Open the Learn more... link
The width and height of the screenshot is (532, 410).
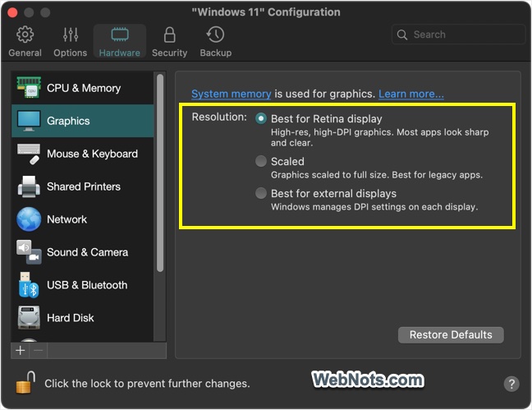click(411, 94)
